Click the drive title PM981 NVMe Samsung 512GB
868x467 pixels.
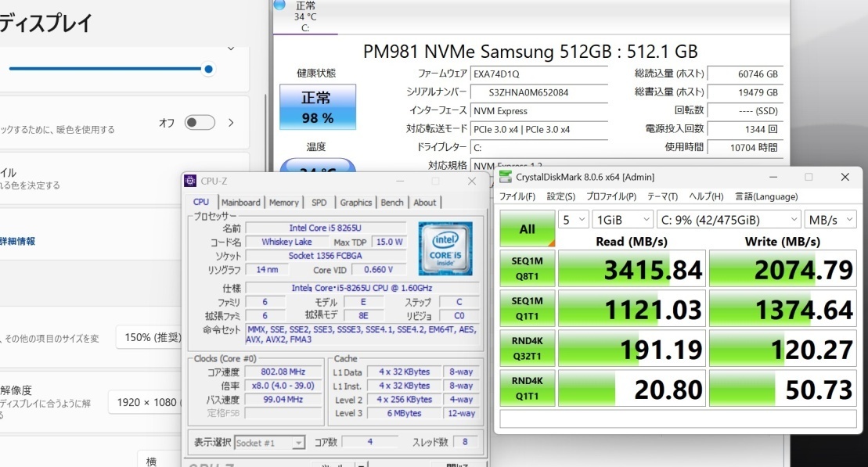pyautogui.click(x=531, y=52)
